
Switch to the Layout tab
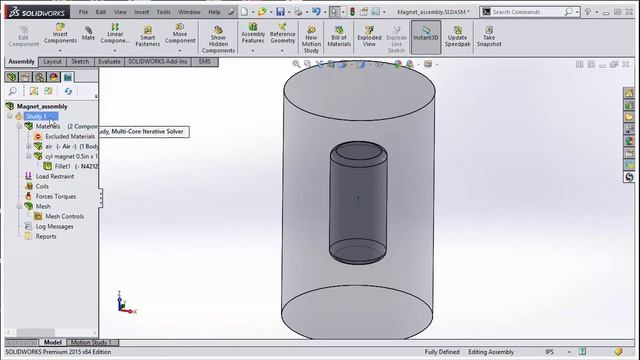pos(52,62)
